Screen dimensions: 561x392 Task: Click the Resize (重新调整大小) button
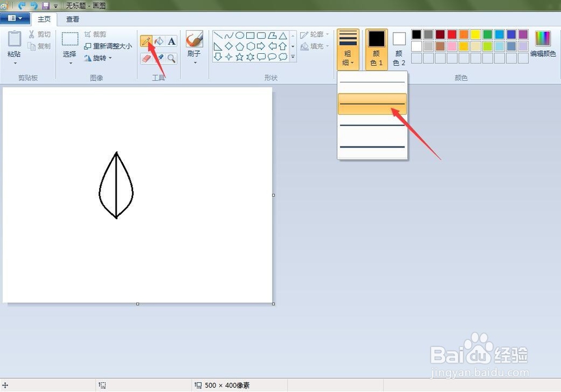coord(108,46)
